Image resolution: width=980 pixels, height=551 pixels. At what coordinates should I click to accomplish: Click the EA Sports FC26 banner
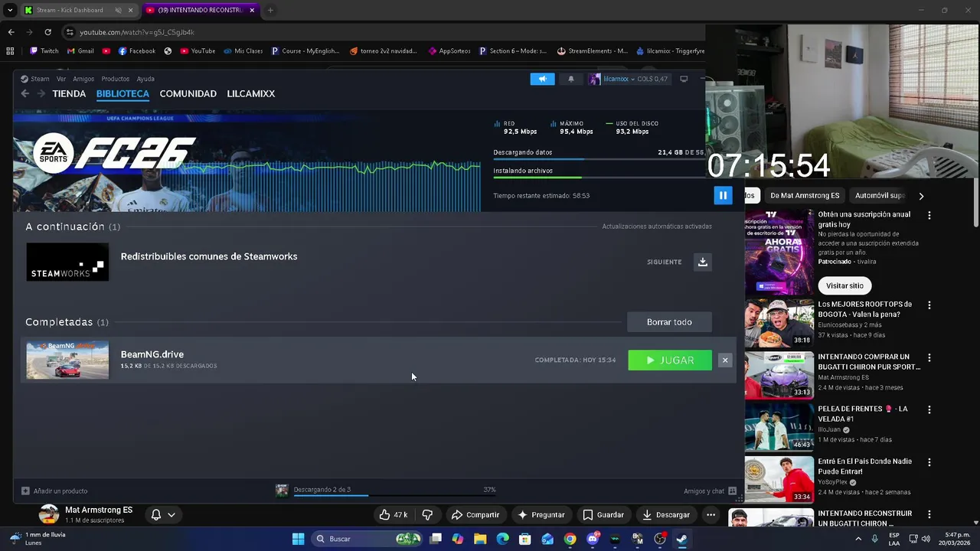[x=247, y=162]
